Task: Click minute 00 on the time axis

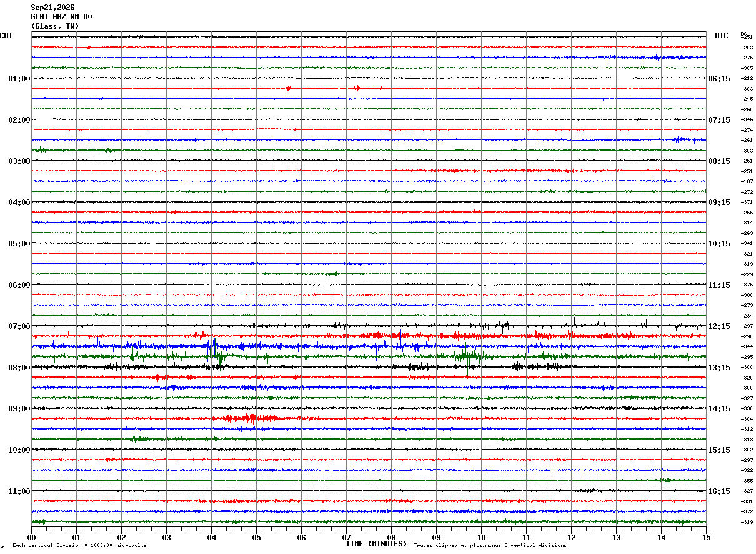Action: (x=32, y=537)
